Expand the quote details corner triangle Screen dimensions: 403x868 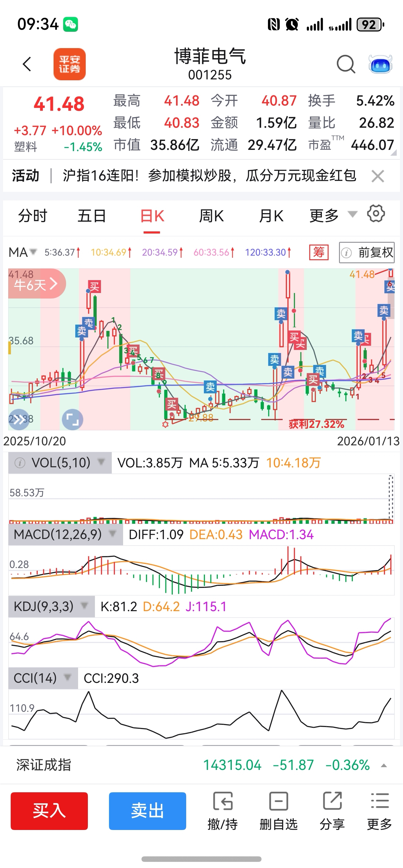(393, 153)
